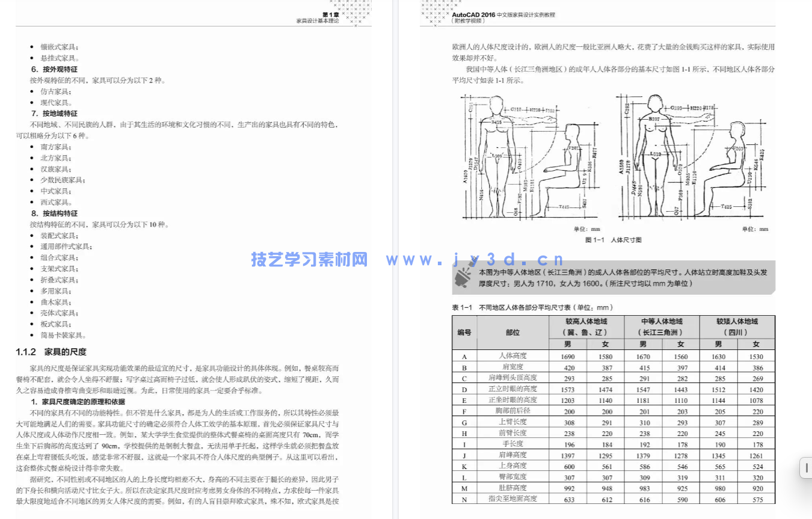Click the table header 中等人体地区（长江三角洲）
The width and height of the screenshot is (812, 519).
662,325
